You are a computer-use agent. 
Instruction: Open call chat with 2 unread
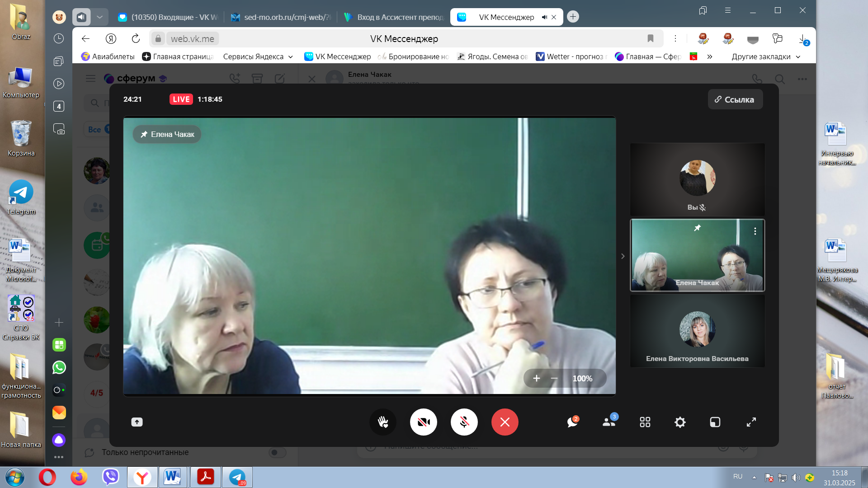(573, 422)
